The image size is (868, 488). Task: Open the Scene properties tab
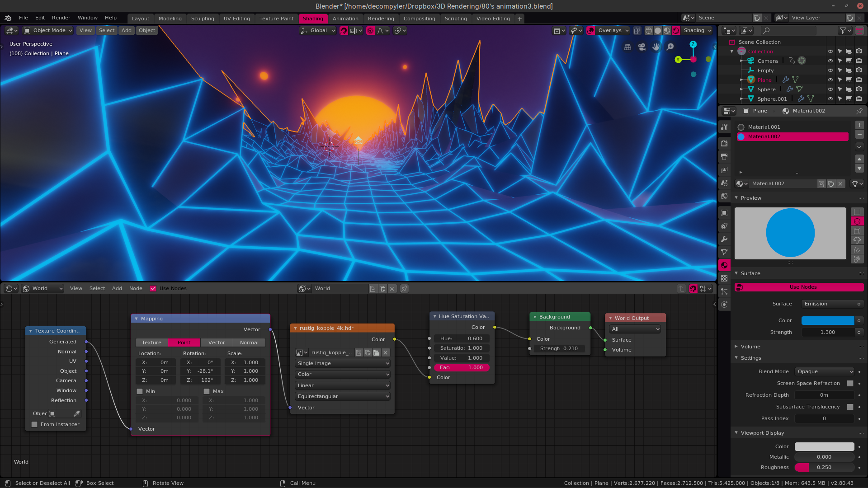[724, 183]
